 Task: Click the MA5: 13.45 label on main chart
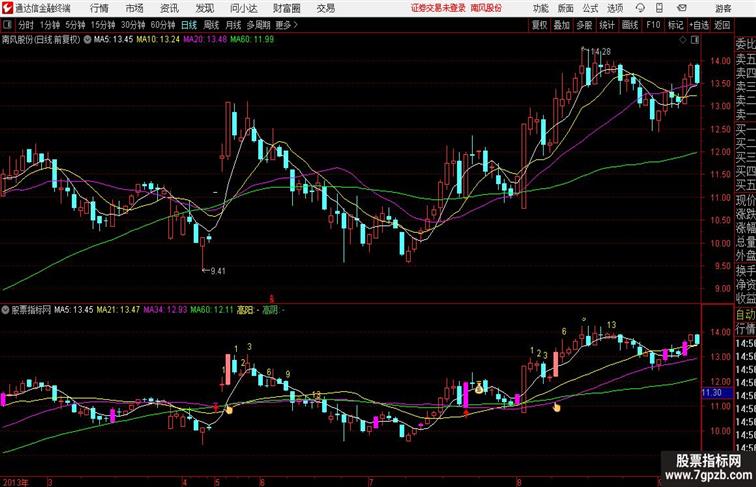tap(113, 40)
